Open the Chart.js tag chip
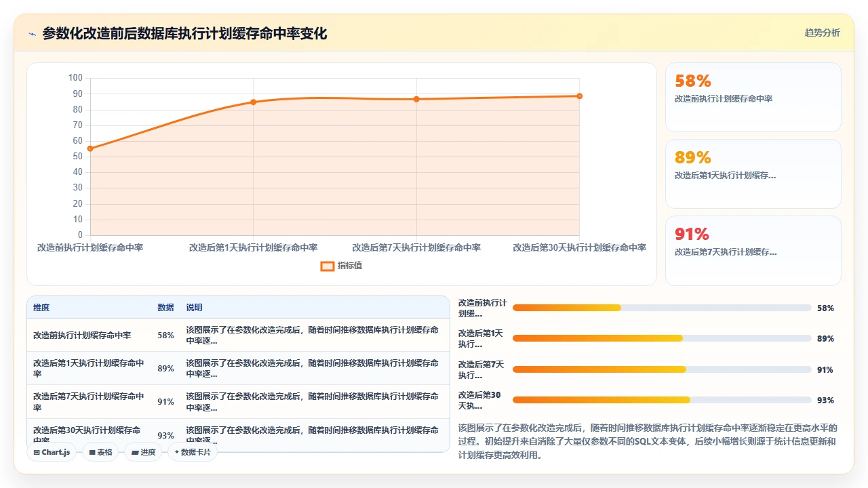 (52, 452)
